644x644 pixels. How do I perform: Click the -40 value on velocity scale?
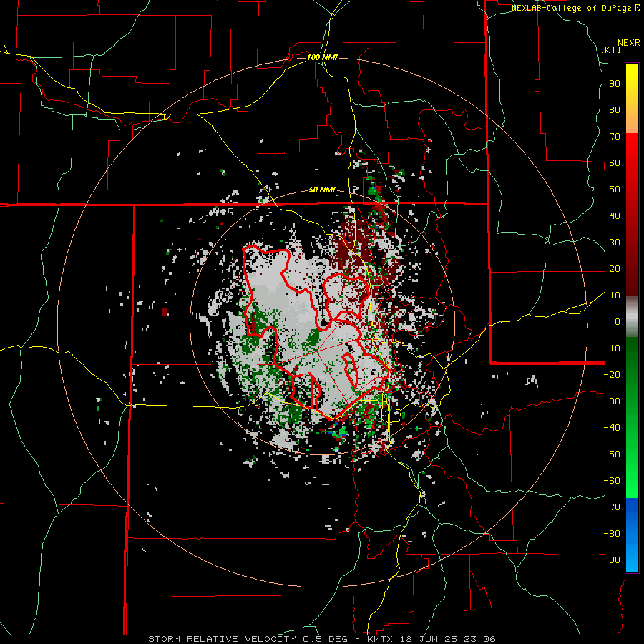tap(612, 428)
